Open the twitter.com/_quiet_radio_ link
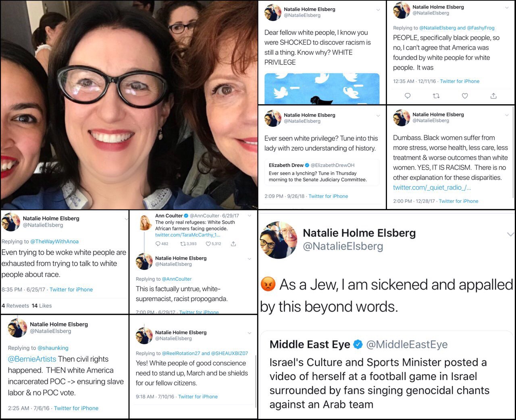The height and width of the screenshot is (420, 516). tap(432, 187)
